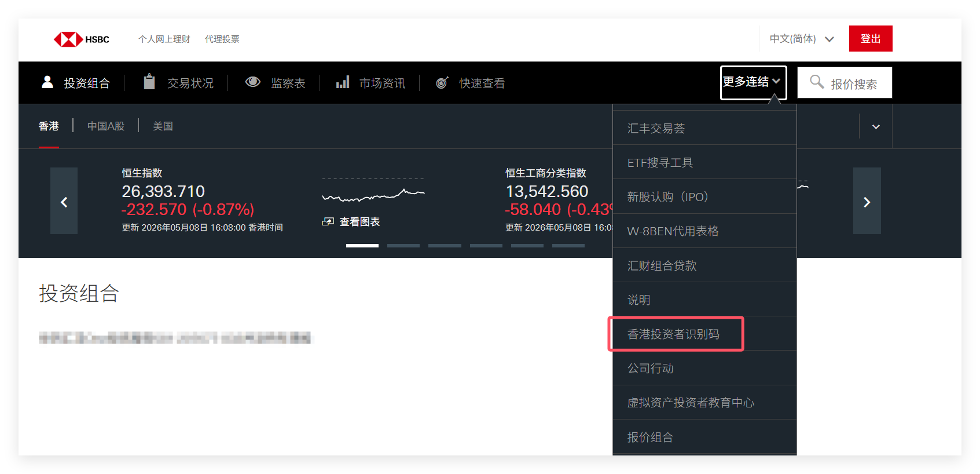
Task: Click the bar chart icon for 市场资讯
Action: (343, 82)
